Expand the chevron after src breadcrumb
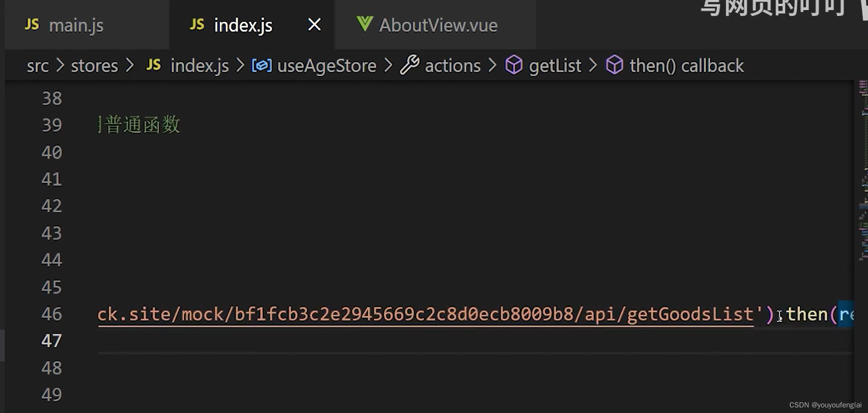 tap(60, 65)
